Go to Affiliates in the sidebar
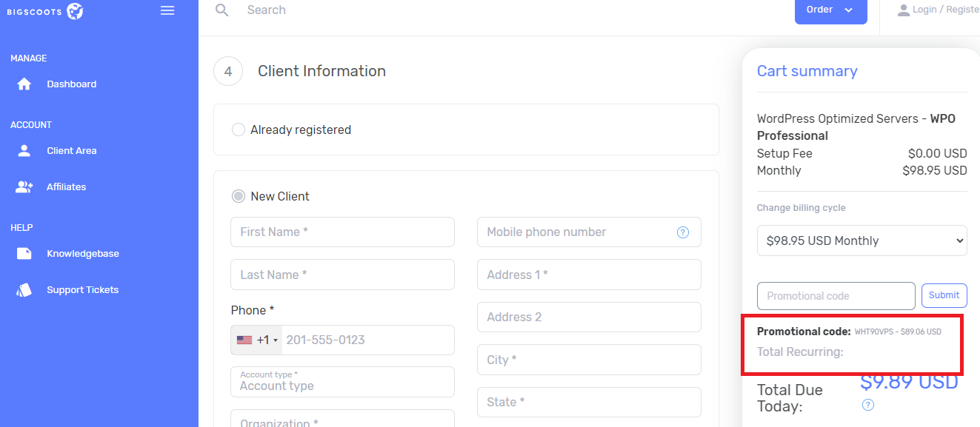The image size is (980, 427). 67,187
